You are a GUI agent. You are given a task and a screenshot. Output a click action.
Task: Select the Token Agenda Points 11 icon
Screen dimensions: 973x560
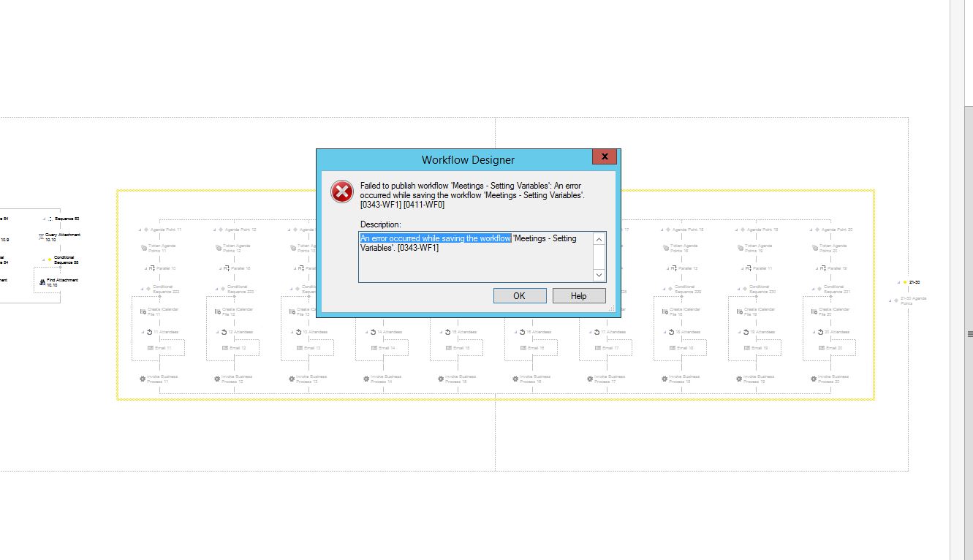[x=143, y=248]
